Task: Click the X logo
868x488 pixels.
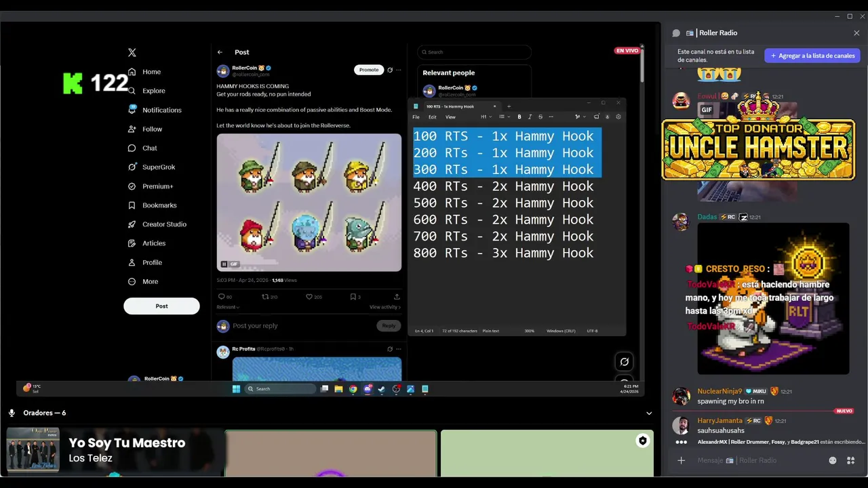Action: [x=132, y=52]
